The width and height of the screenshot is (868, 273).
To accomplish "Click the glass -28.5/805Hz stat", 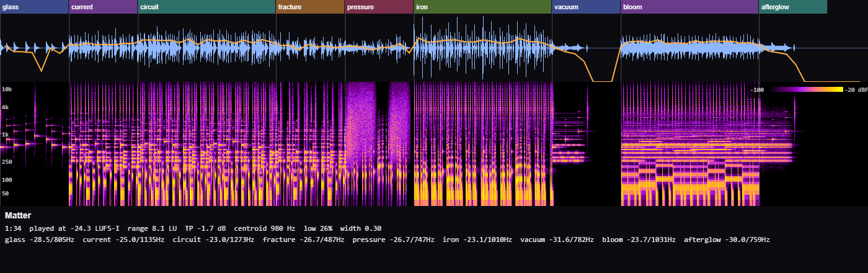I will click(40, 239).
